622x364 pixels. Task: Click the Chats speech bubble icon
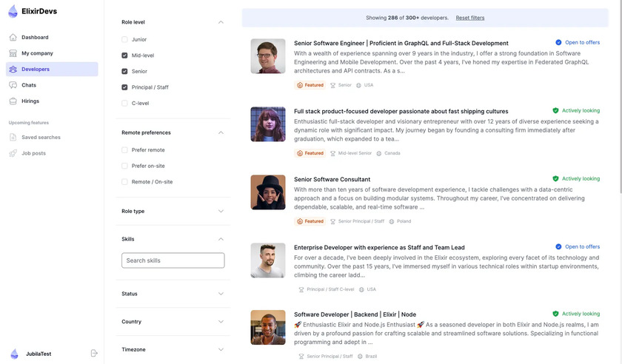(x=13, y=85)
